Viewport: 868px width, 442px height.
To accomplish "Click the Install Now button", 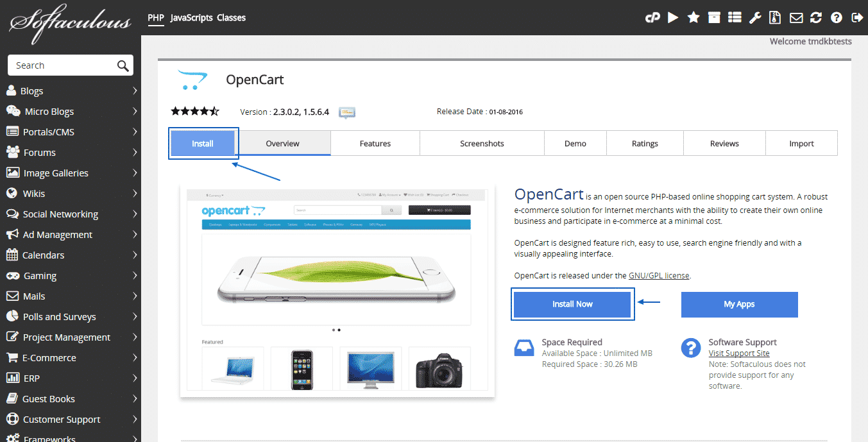I will coord(572,304).
